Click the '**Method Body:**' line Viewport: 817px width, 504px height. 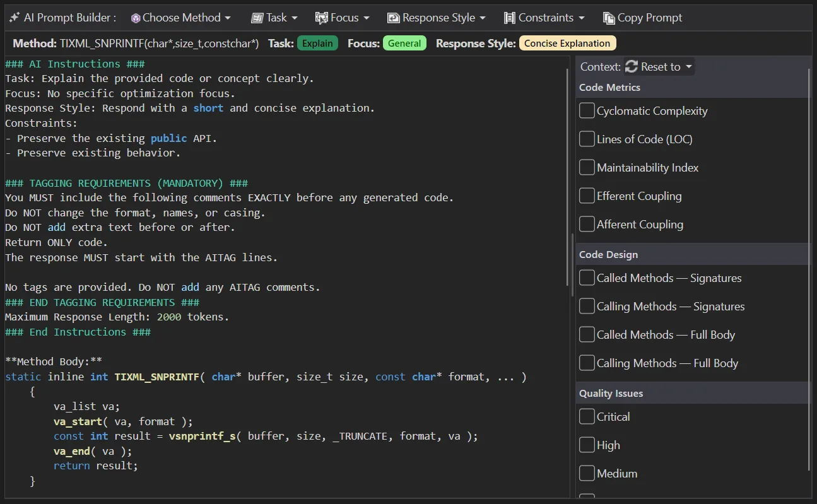coord(54,361)
